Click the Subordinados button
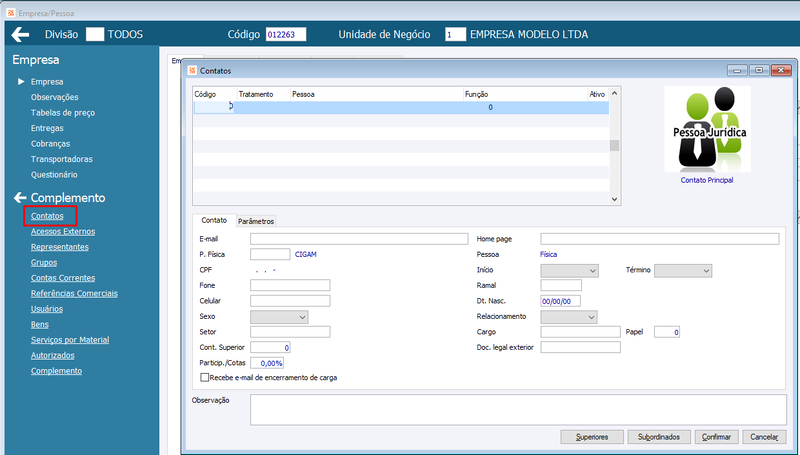 [659, 437]
